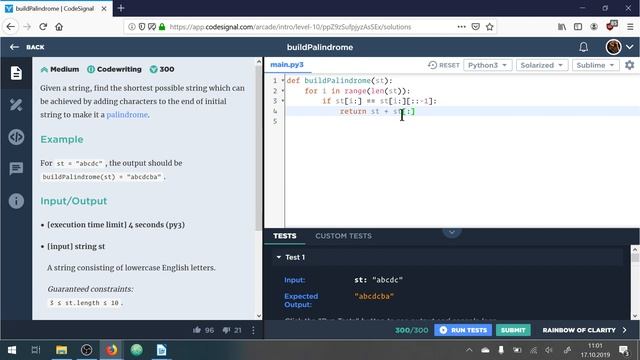
Task: Open Windows Task View
Action: click(36, 350)
